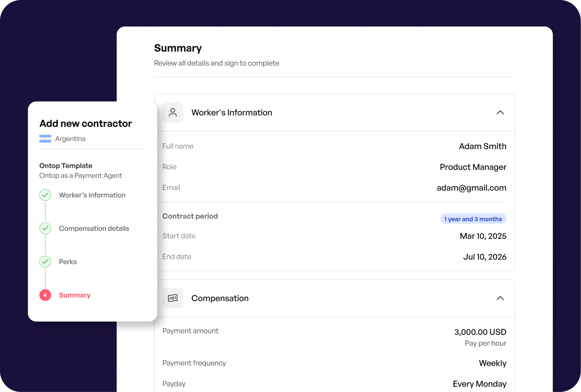Open the Worker's information step

click(x=92, y=195)
